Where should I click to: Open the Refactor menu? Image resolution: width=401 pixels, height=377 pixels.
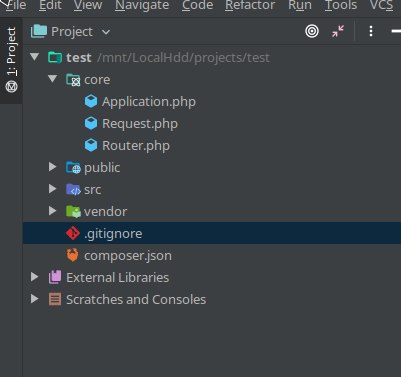(250, 5)
